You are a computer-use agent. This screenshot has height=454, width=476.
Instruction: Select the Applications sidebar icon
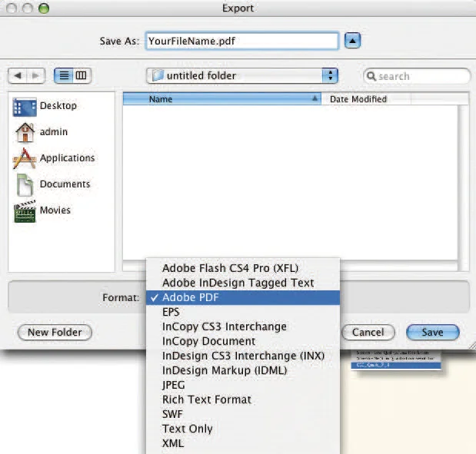point(25,158)
